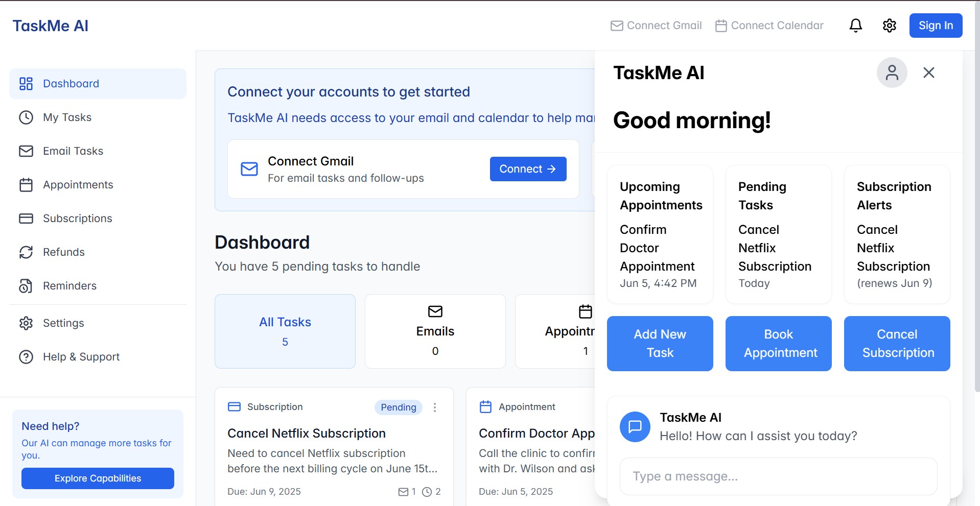Click Book Appointment button
Image resolution: width=980 pixels, height=506 pixels.
click(x=778, y=344)
